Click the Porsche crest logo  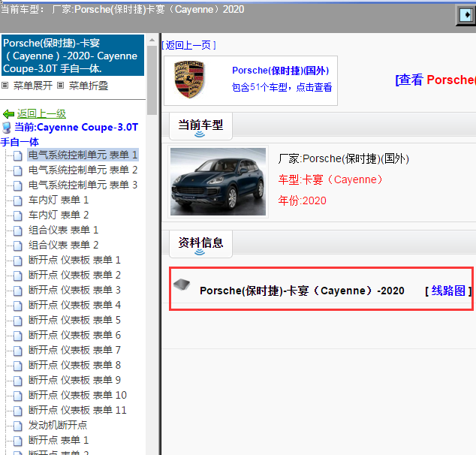coord(188,80)
